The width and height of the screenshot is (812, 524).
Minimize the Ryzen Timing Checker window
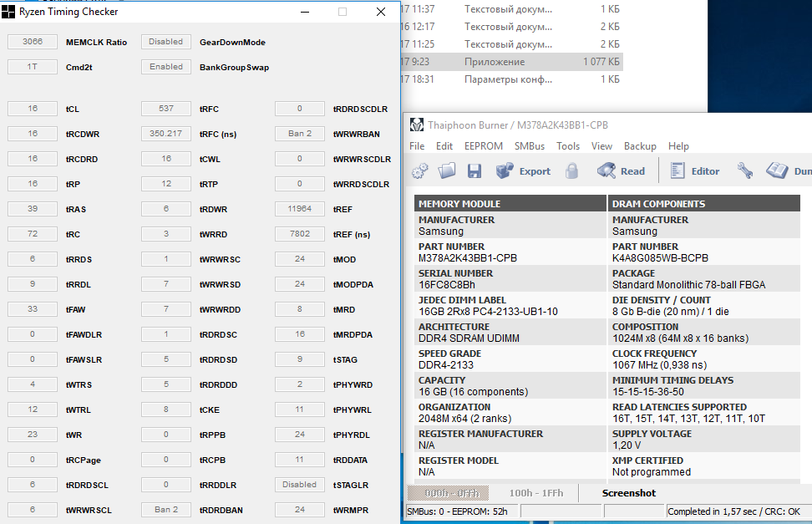click(305, 12)
